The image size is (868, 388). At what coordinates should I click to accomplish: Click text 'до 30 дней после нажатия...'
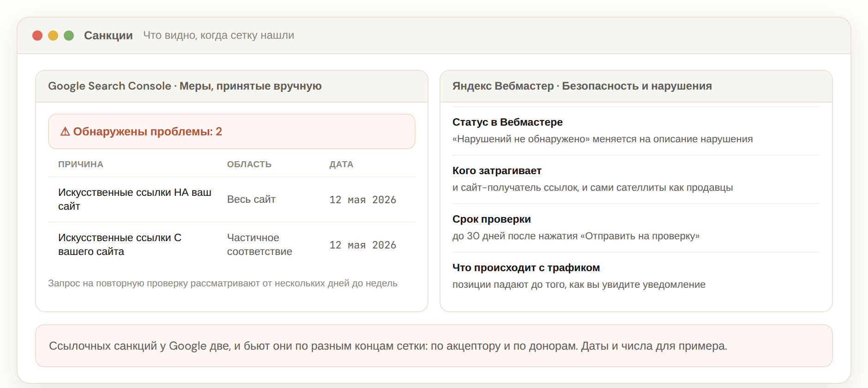tap(576, 236)
